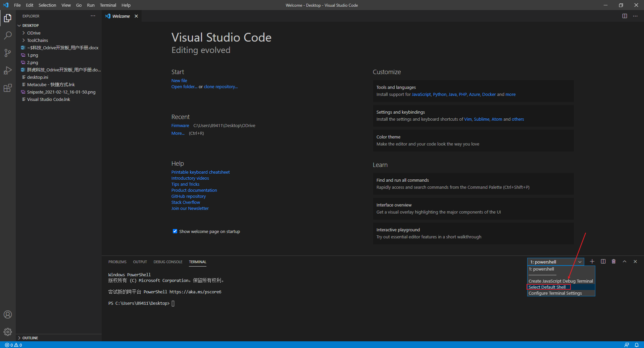Click the More... recent link
Image resolution: width=644 pixels, height=348 pixels.
(x=178, y=133)
